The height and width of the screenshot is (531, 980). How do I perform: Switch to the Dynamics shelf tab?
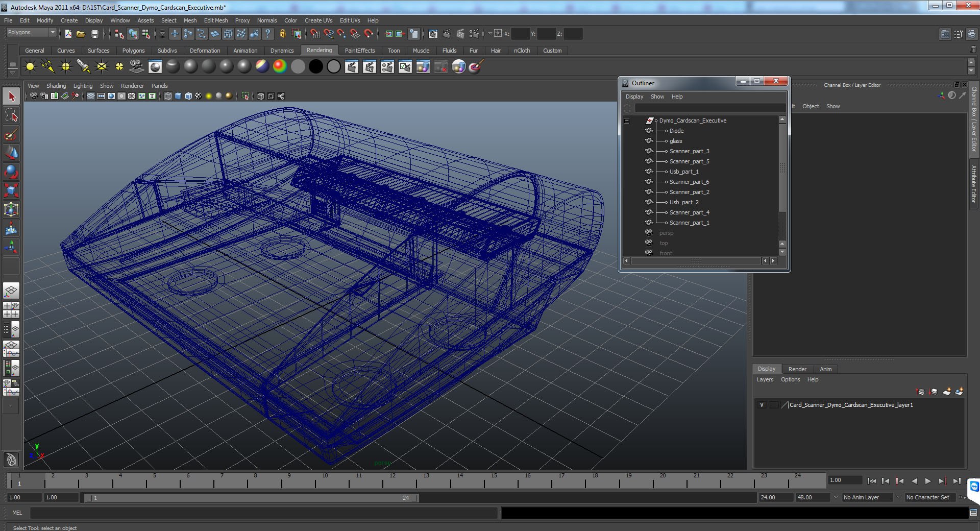(x=282, y=51)
